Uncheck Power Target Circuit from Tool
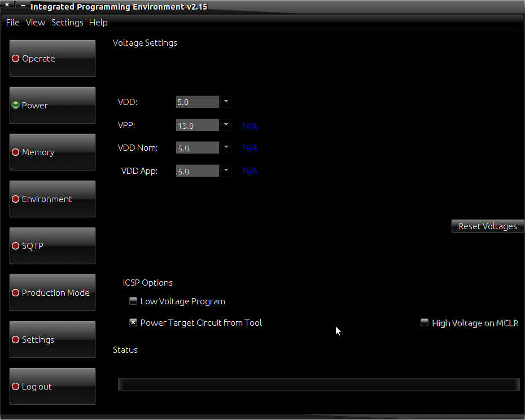 click(x=133, y=322)
